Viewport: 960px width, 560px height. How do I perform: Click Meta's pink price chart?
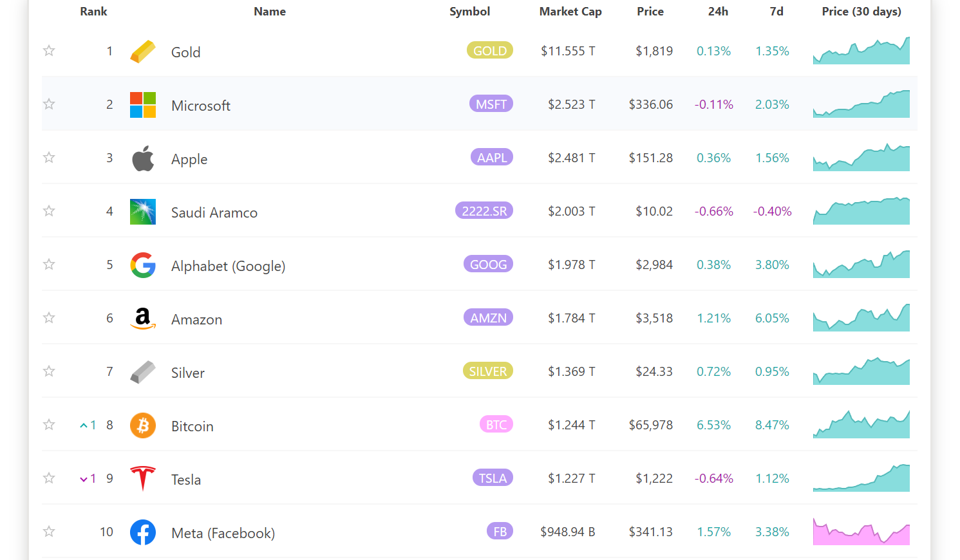pos(861,531)
